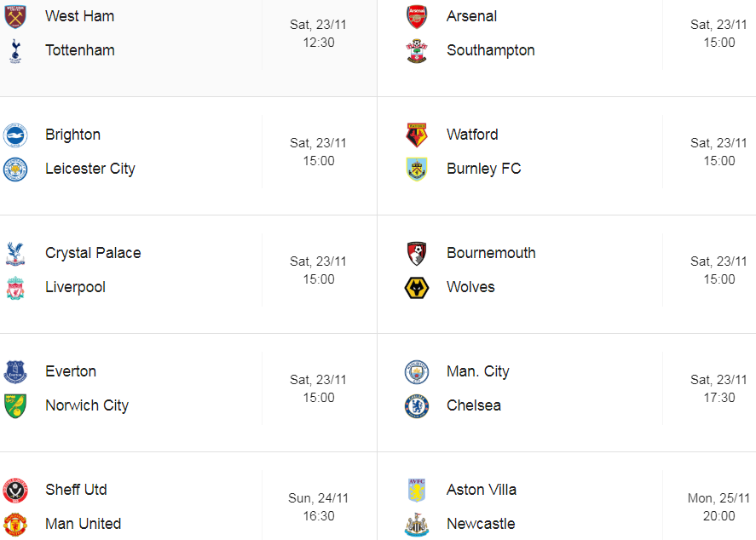Select the Watford club badge
This screenshot has width=756, height=540.
[x=417, y=135]
